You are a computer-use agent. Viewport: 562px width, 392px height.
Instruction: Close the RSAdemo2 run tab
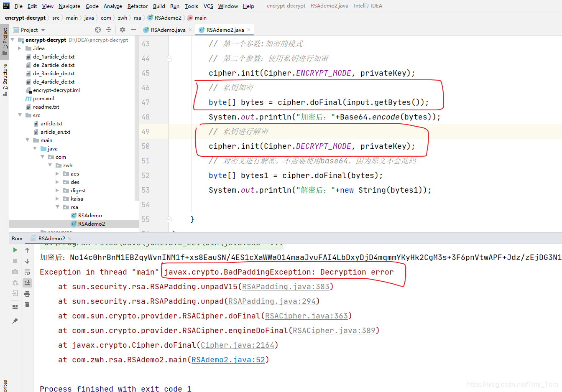point(70,238)
